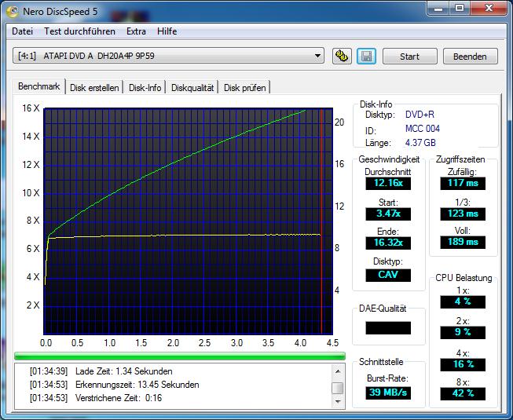
Task: Open the drive selection dropdown
Action: (x=168, y=56)
